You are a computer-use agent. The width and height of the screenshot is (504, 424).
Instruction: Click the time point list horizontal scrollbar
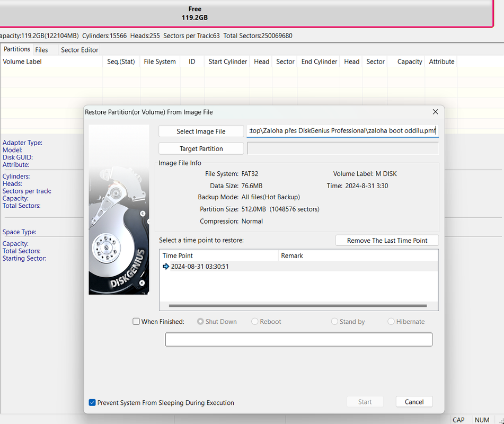[298, 306]
